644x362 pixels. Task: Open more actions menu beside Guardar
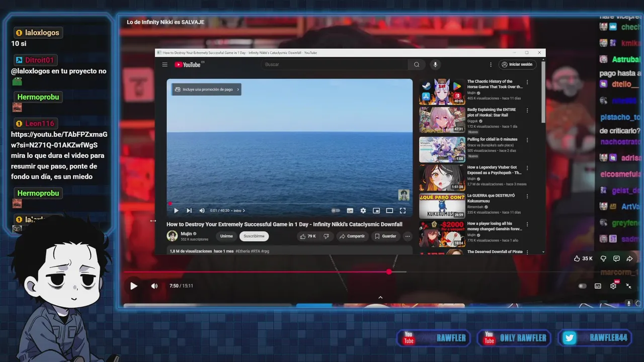408,236
